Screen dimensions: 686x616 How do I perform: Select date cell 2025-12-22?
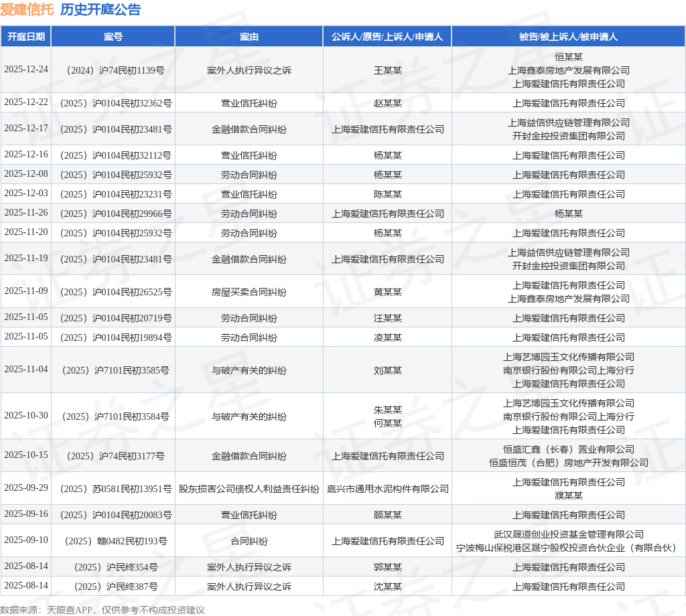[26, 102]
